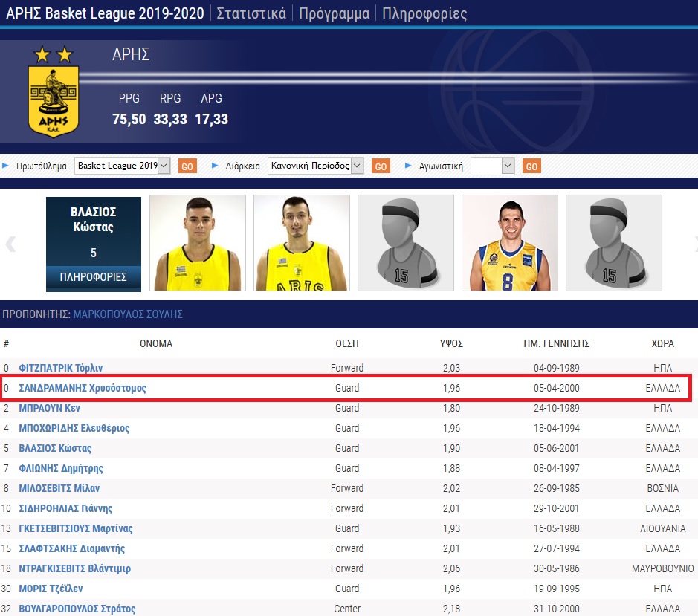Open player ΜΟΡΙΣ Τζέϊλεν profile

[x=51, y=589]
